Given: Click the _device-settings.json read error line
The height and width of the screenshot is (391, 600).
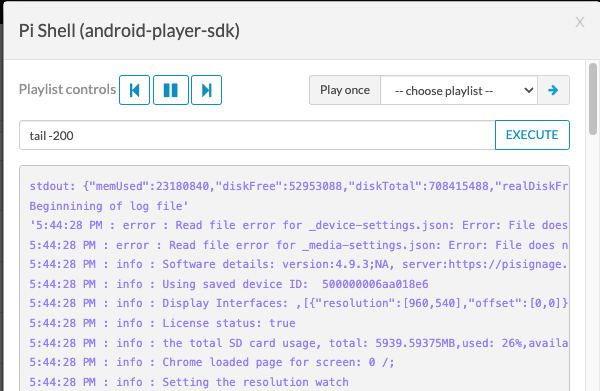Looking at the screenshot, I should (298, 225).
